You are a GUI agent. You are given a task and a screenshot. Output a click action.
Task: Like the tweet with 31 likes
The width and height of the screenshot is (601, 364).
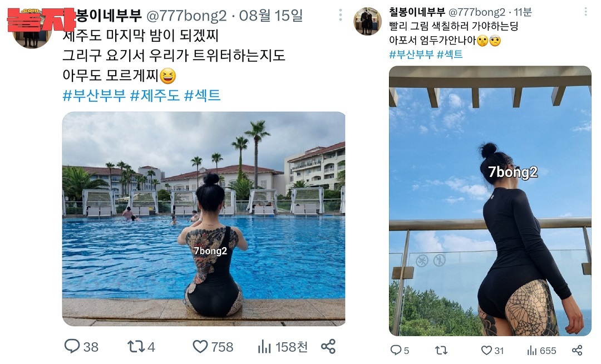[492, 350]
